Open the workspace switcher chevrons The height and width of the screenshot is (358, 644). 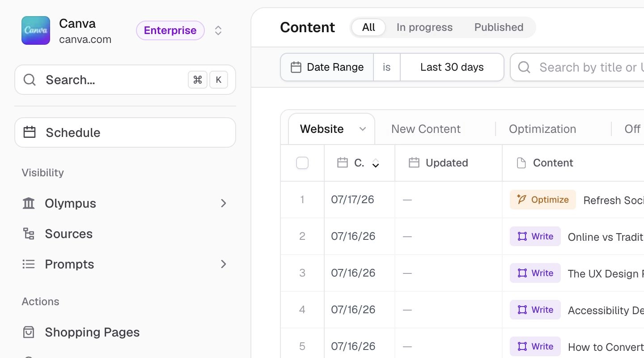coord(218,30)
